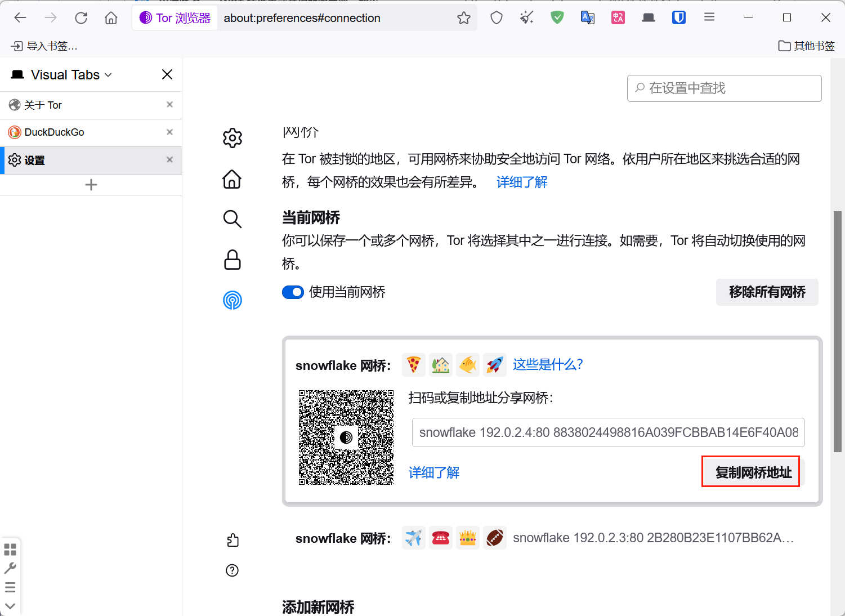Click the New Identity broom icon
Screen dimensions: 845x616
pos(527,18)
